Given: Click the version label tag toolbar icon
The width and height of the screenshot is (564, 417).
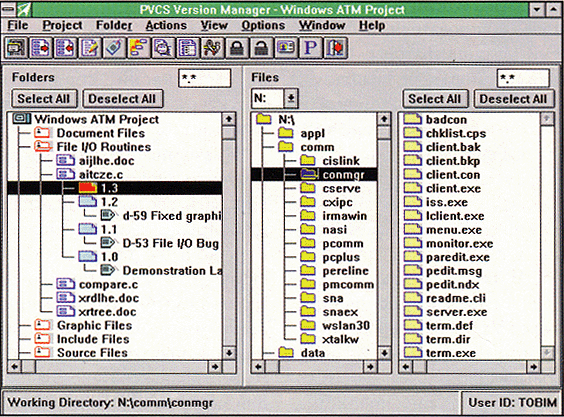Looking at the screenshot, I should 114,48.
